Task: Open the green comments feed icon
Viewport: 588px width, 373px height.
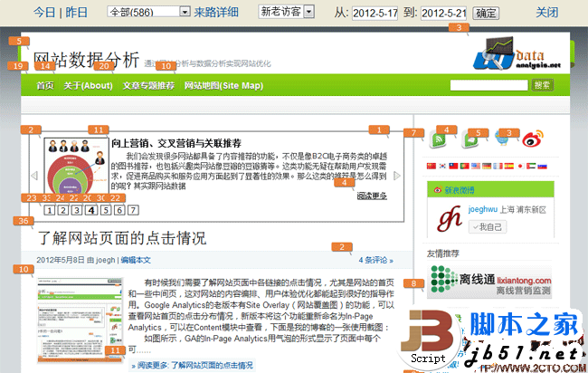Action: [472, 140]
